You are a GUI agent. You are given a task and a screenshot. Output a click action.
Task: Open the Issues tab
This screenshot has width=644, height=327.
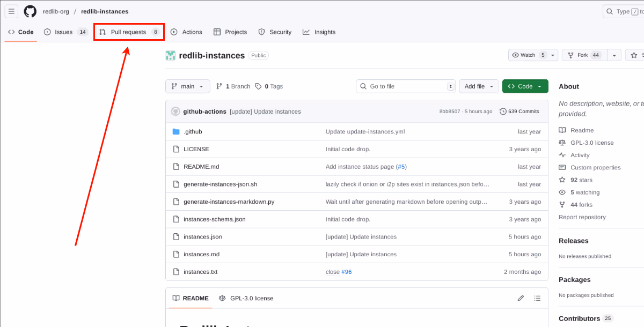65,32
